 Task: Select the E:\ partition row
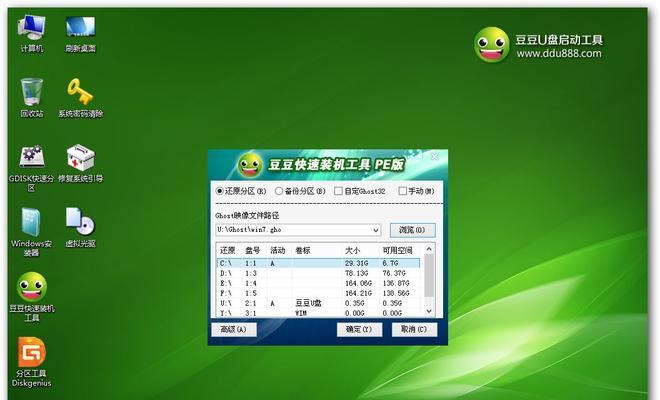[x=319, y=283]
